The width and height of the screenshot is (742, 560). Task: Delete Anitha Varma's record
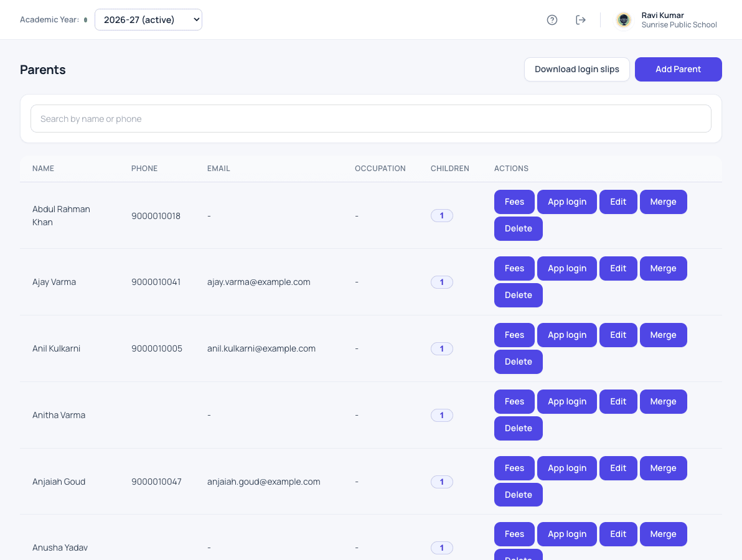[x=518, y=429]
